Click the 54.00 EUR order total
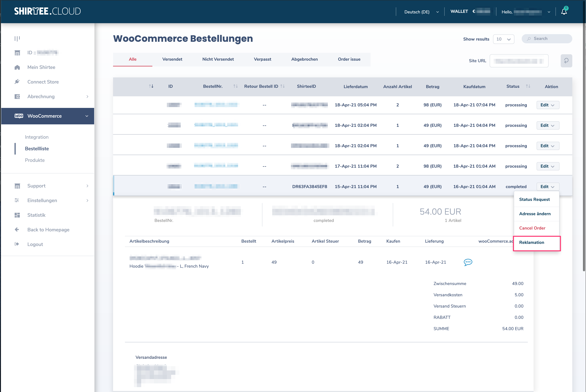The width and height of the screenshot is (586, 392). click(x=440, y=212)
